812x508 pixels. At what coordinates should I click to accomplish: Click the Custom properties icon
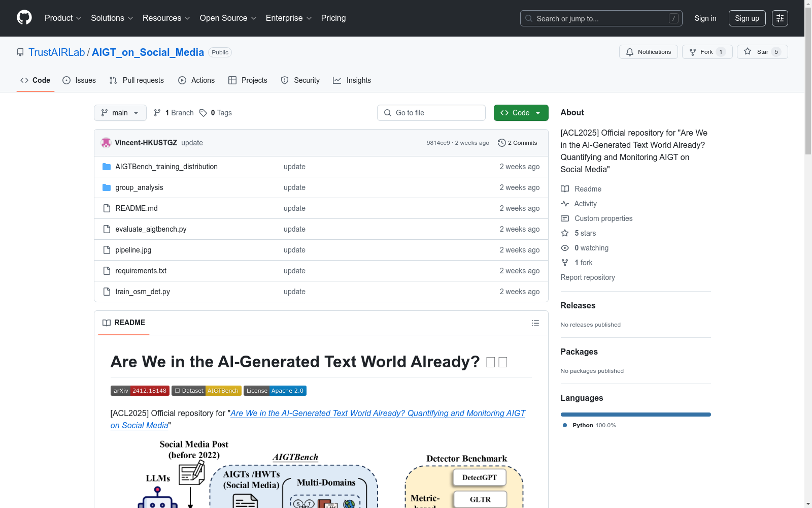(x=565, y=218)
